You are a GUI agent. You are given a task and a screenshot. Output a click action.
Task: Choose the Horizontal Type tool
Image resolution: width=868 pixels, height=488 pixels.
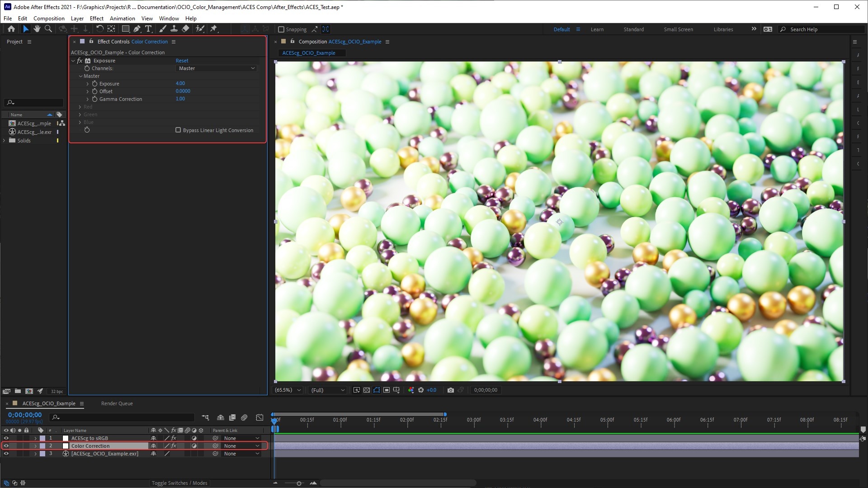pos(148,29)
